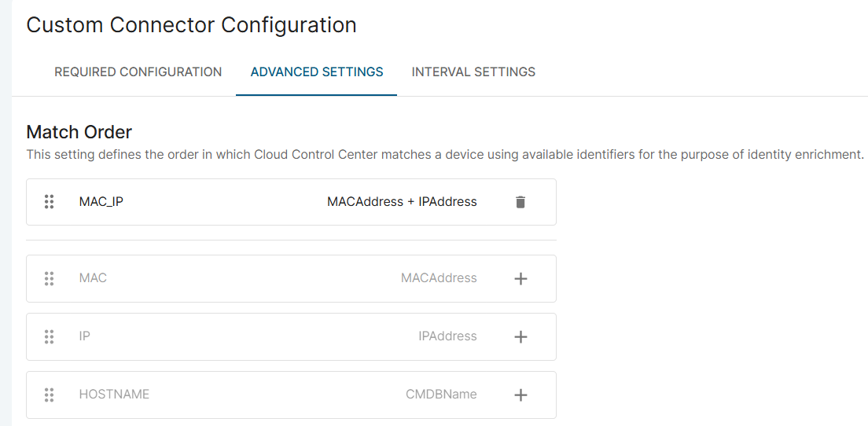Image resolution: width=868 pixels, height=426 pixels.
Task: Click the MACAddress + IPAddress value
Action: [402, 202]
